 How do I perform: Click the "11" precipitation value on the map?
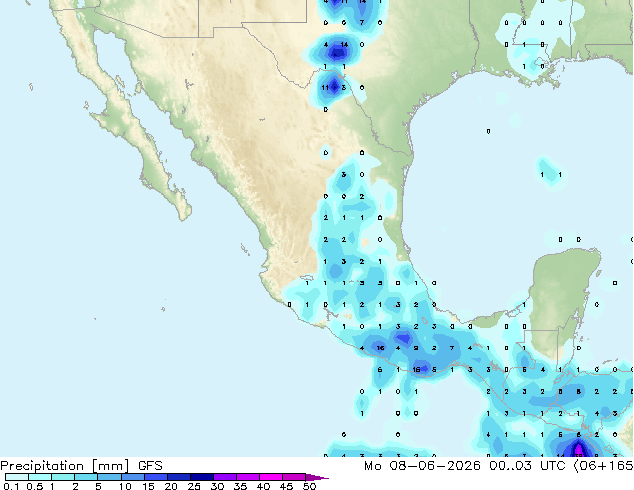coord(325,87)
